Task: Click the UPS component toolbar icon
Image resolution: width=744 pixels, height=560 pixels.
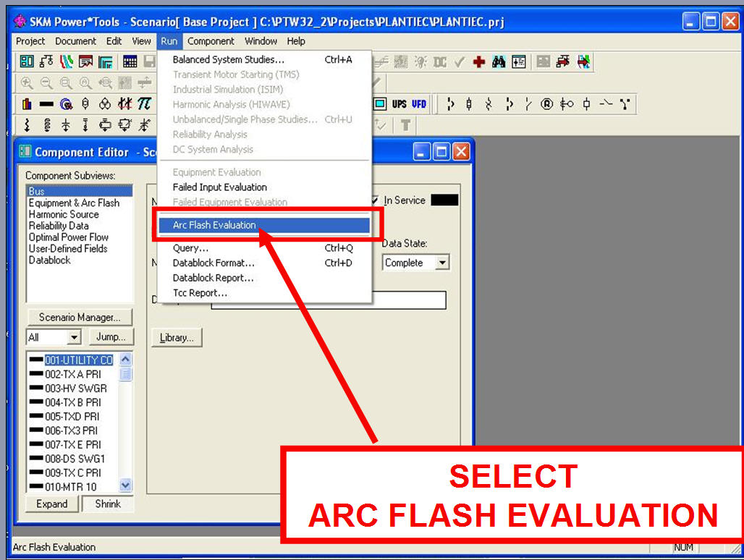Action: click(400, 104)
